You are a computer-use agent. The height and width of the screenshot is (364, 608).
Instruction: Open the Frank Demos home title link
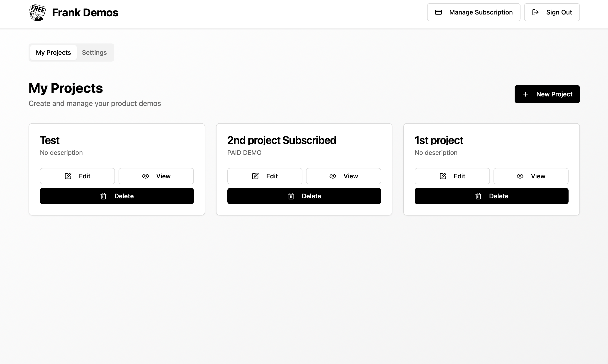pyautogui.click(x=85, y=12)
